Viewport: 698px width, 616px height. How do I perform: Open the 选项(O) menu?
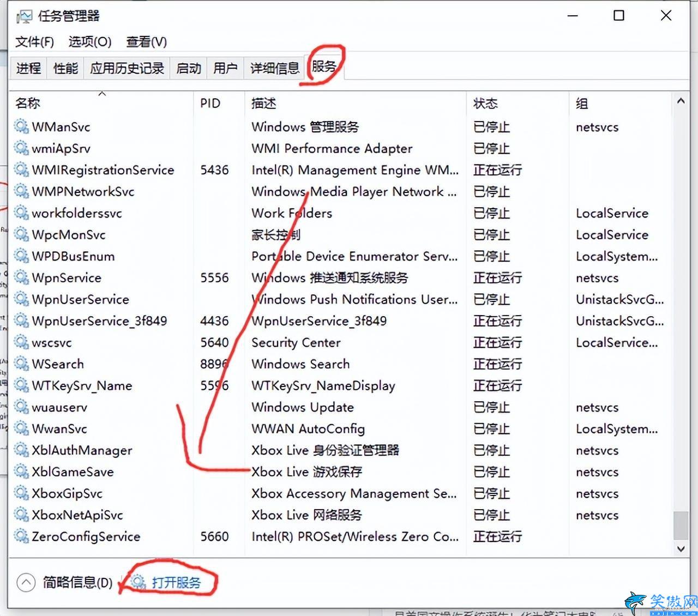90,42
